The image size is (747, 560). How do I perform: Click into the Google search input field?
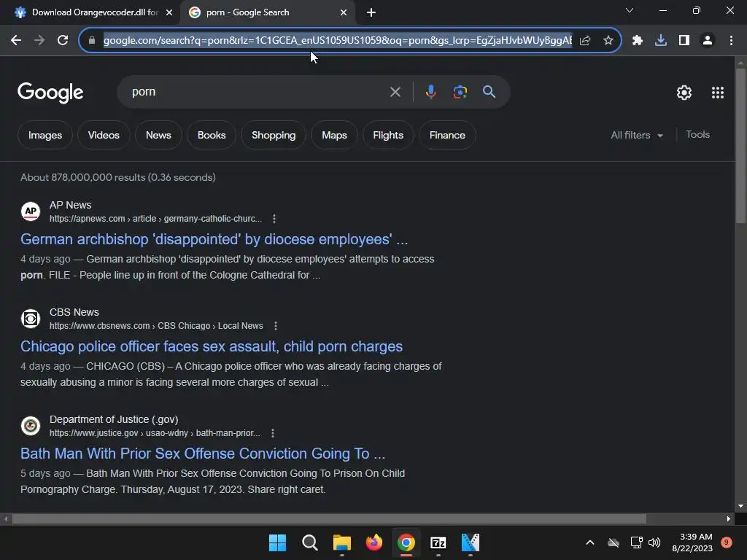click(x=258, y=92)
